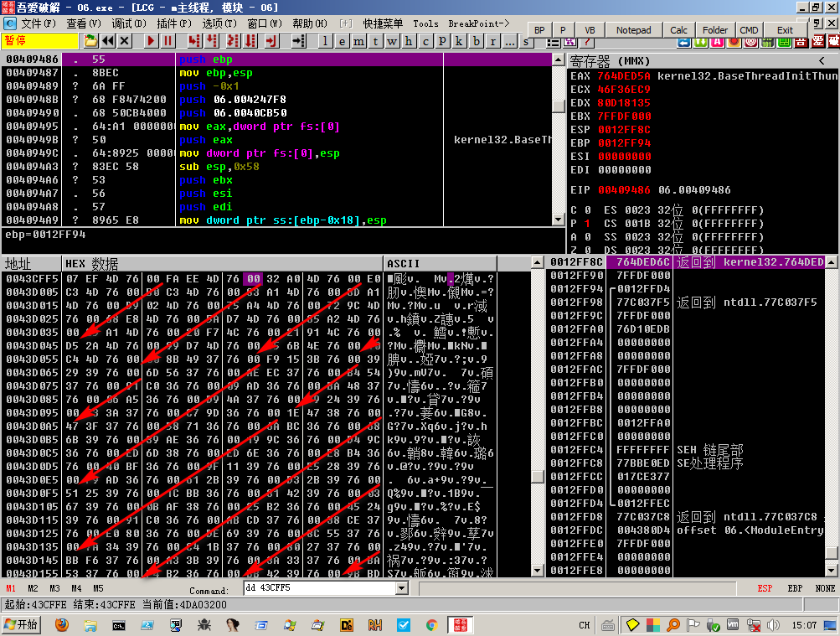Open the Tools menu

coord(426,23)
